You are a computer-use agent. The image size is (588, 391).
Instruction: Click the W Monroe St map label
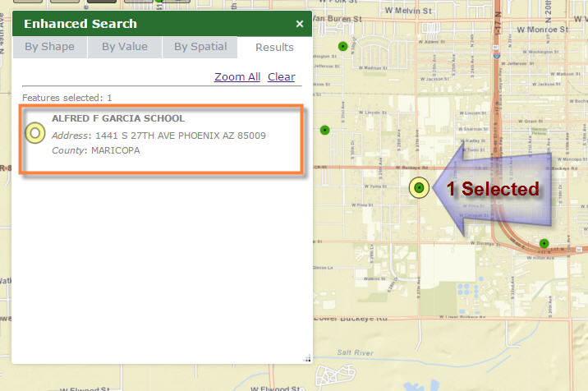tap(543, 30)
